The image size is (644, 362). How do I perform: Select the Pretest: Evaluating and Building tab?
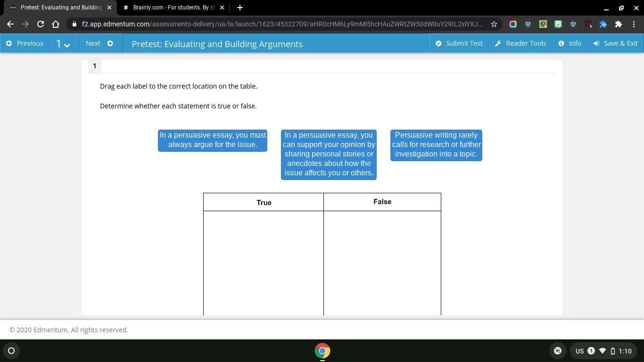[60, 8]
